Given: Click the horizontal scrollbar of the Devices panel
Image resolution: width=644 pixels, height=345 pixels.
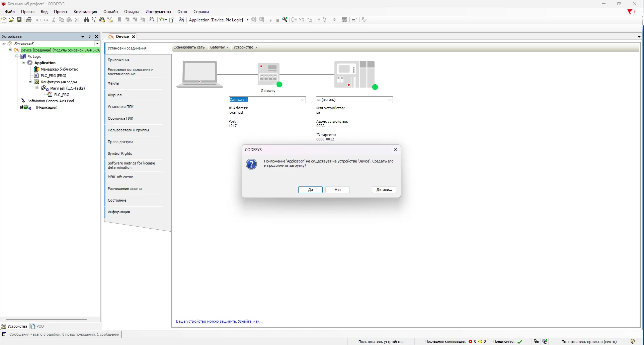Looking at the screenshot, I should click(x=46, y=319).
